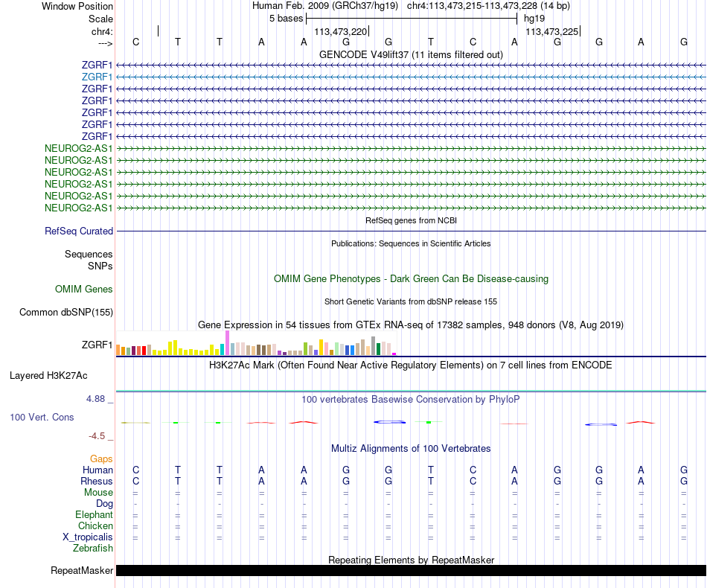This screenshot has height=588, width=707.
Task: Click the -4.5 lower PhyloP scale value
Action: click(x=97, y=436)
